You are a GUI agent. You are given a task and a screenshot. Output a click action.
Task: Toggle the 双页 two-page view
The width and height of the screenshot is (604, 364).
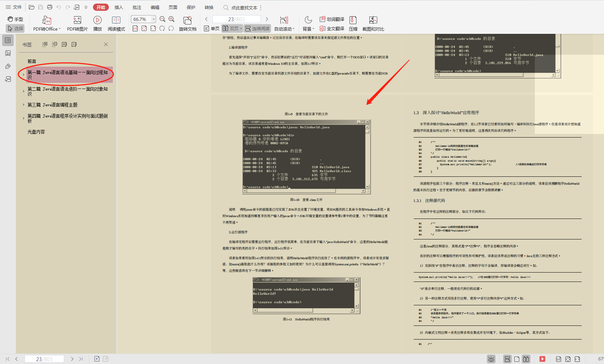(x=232, y=28)
